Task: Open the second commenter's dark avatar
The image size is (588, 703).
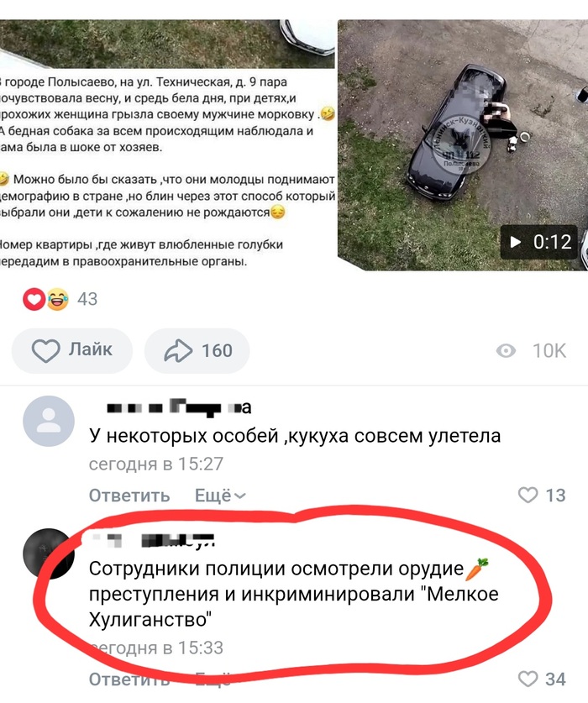Action: point(49,553)
